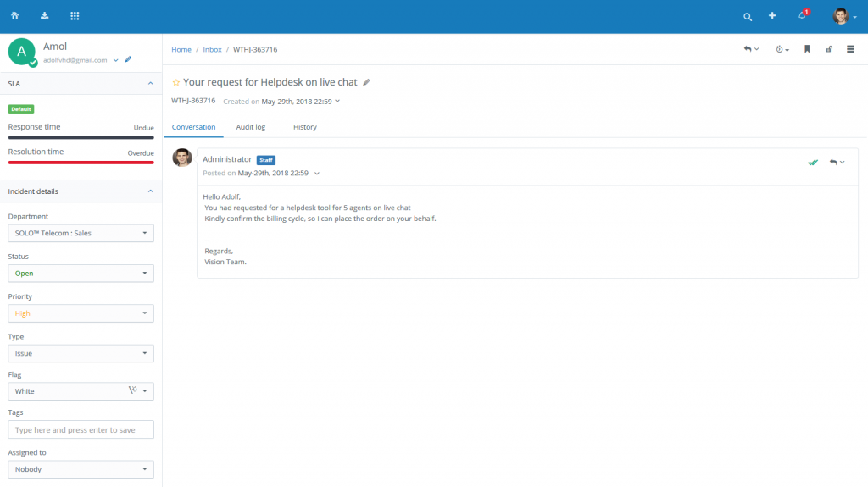Click the download tray icon in top bar
The image size is (868, 487).
click(45, 16)
